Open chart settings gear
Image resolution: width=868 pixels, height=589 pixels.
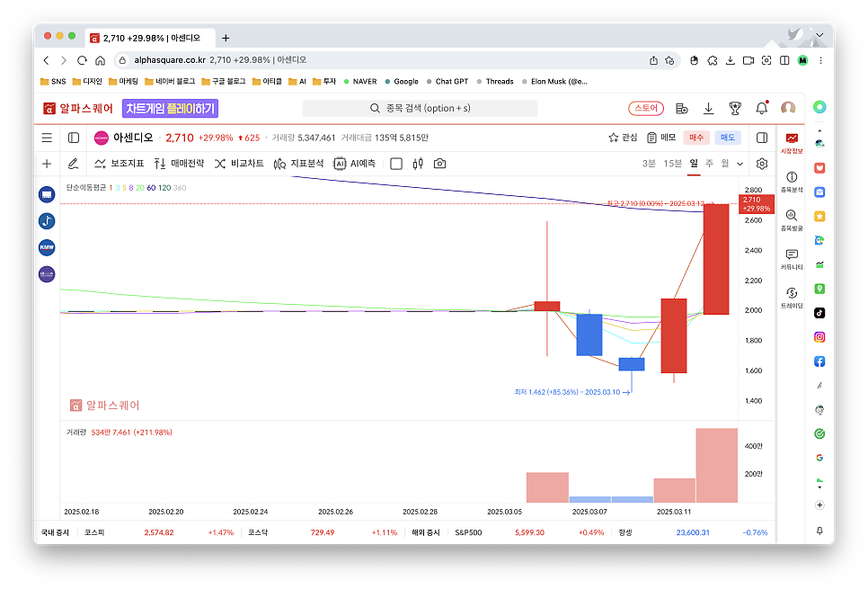[x=762, y=164]
